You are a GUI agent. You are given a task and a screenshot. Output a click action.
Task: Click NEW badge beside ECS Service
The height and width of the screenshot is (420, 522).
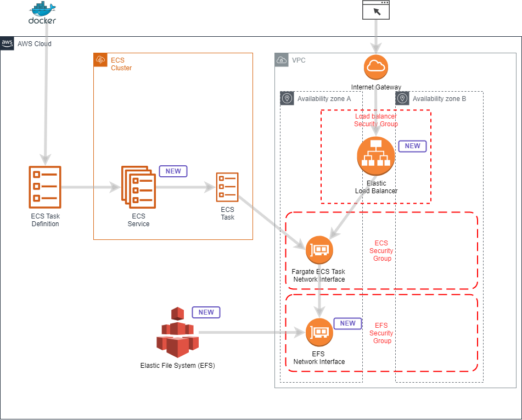coord(173,171)
